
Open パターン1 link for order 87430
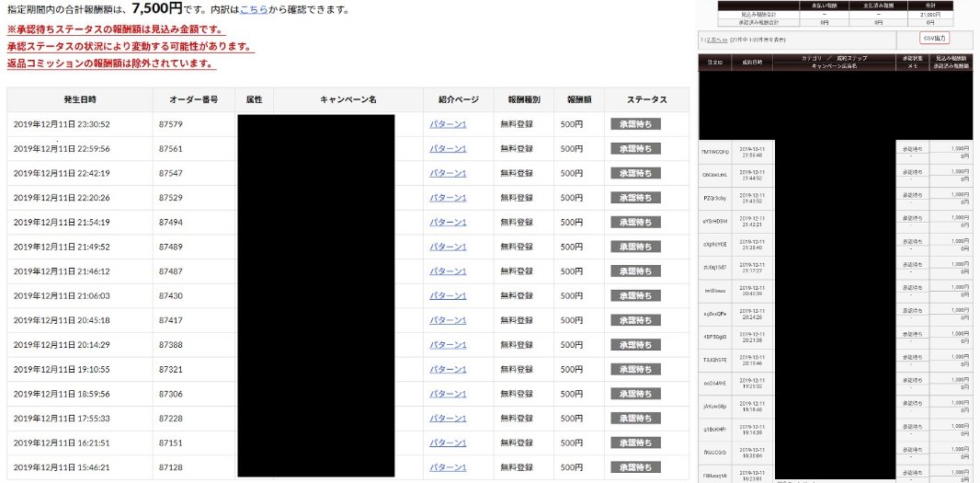(x=448, y=296)
